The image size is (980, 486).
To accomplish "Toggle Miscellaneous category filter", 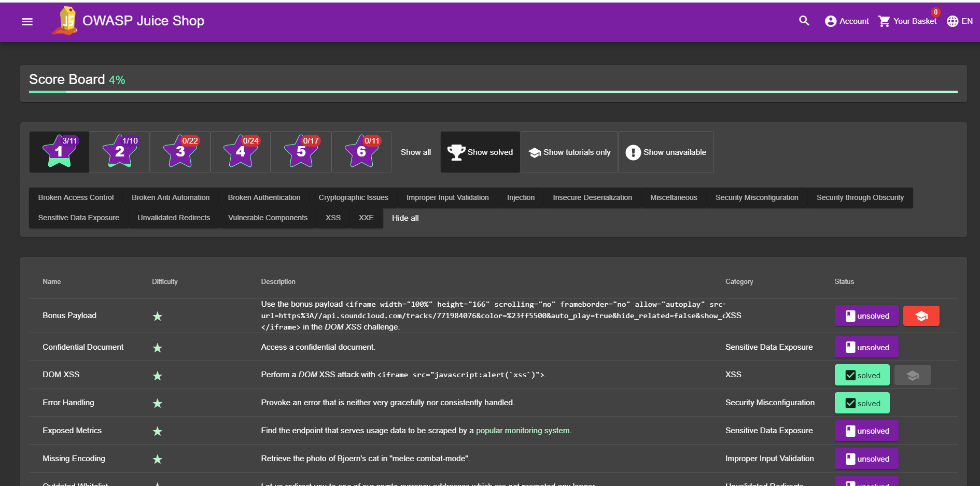I will coord(674,197).
